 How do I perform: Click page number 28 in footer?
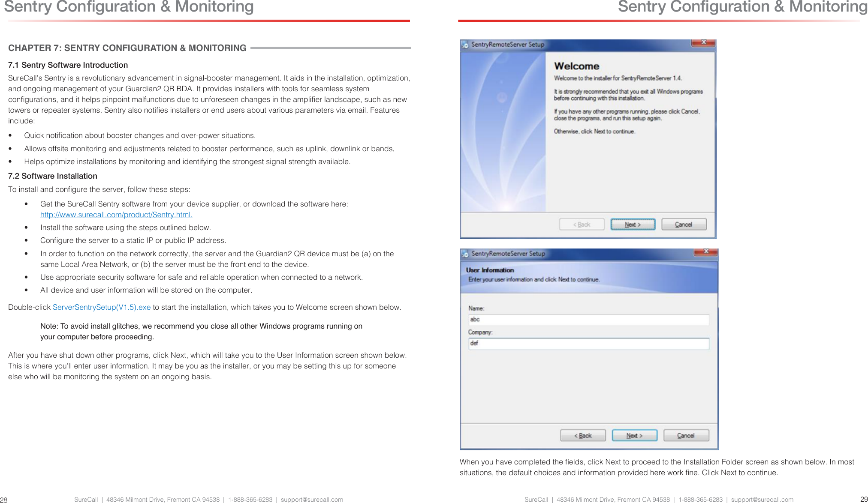[4, 500]
